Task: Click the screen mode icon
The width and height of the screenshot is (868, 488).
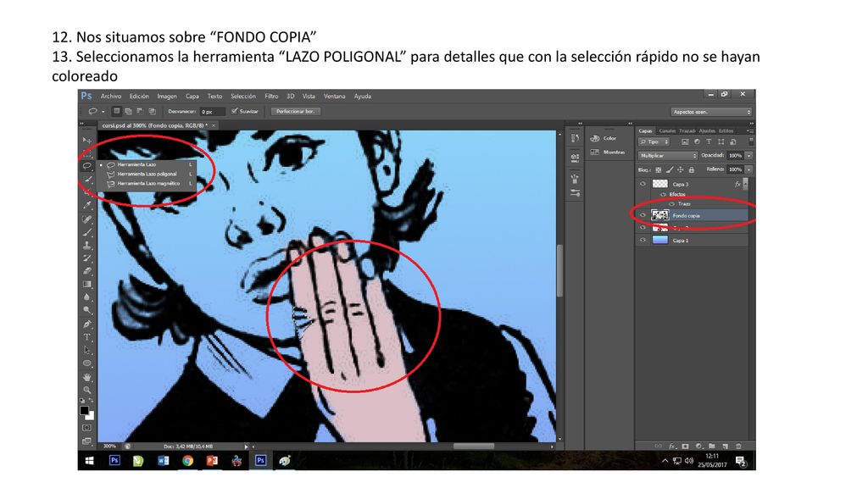Action: point(87,441)
